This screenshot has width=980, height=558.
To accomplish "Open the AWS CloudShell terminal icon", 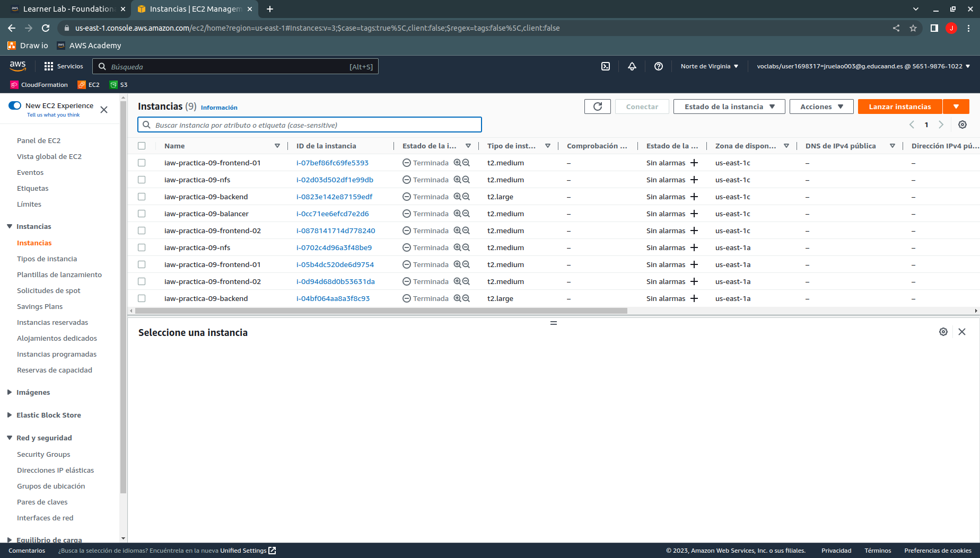I will pyautogui.click(x=606, y=66).
